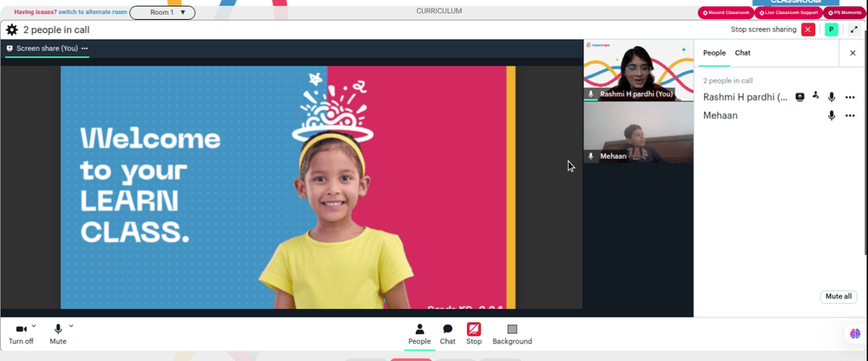Open the Chat bubble in bottom toolbar
This screenshot has width=868, height=361.
tap(448, 334)
